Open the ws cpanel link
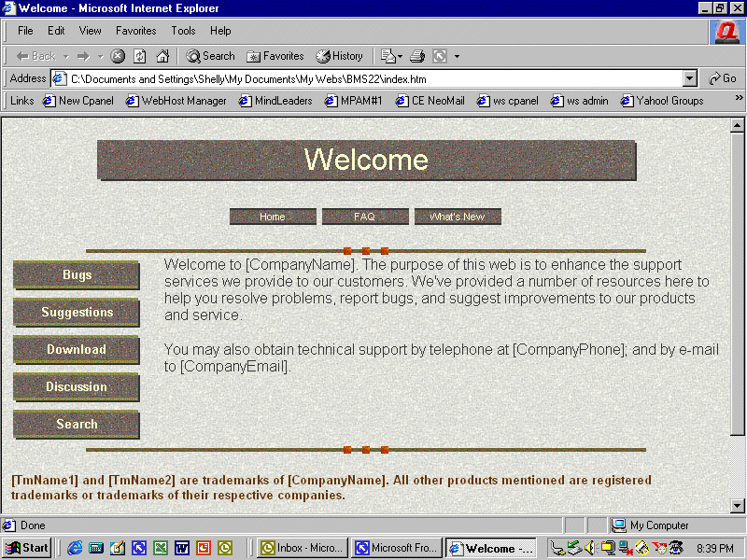Screen dimensions: 747x560 [507, 101]
